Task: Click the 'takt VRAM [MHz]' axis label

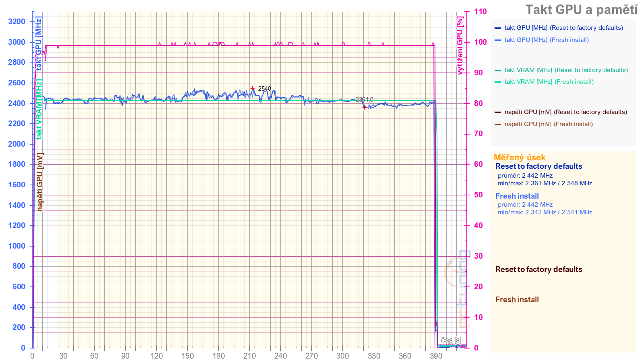Action: (39, 109)
